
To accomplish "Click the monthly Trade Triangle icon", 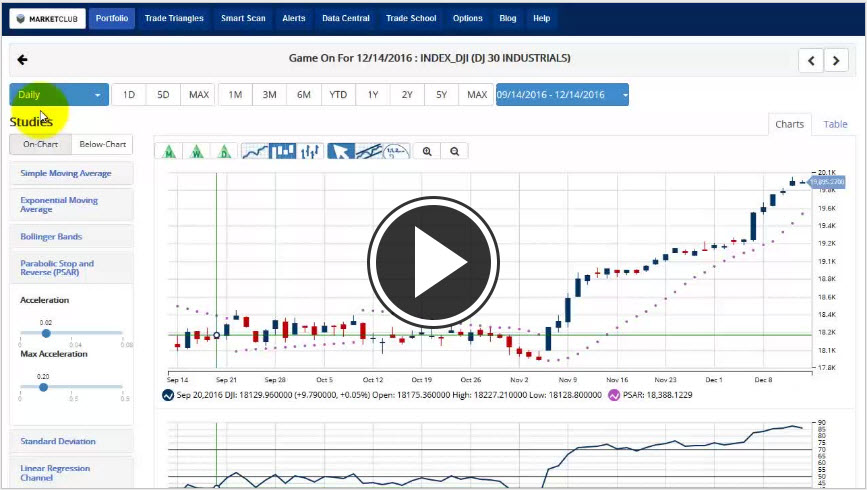I will tap(171, 152).
